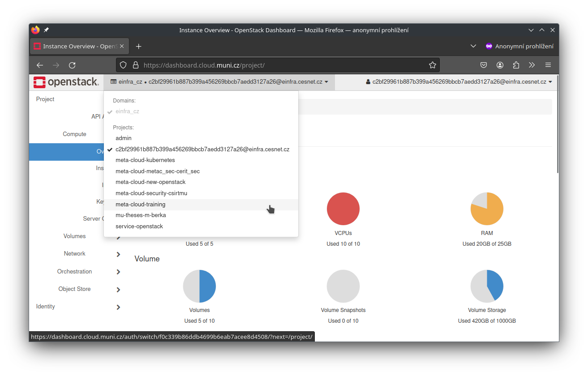
Task: Close the Instance Overview tab
Action: (x=123, y=47)
